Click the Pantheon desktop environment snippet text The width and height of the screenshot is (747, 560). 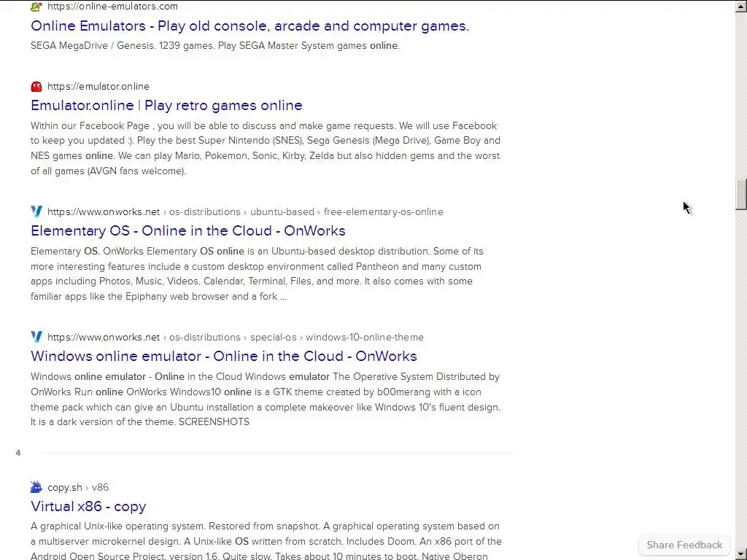pyautogui.click(x=258, y=274)
